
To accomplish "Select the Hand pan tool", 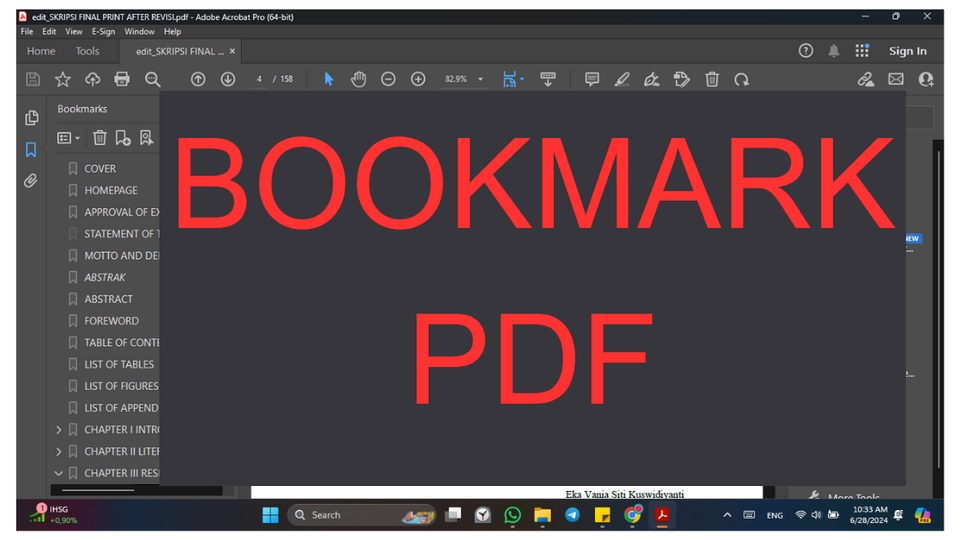I will [359, 80].
